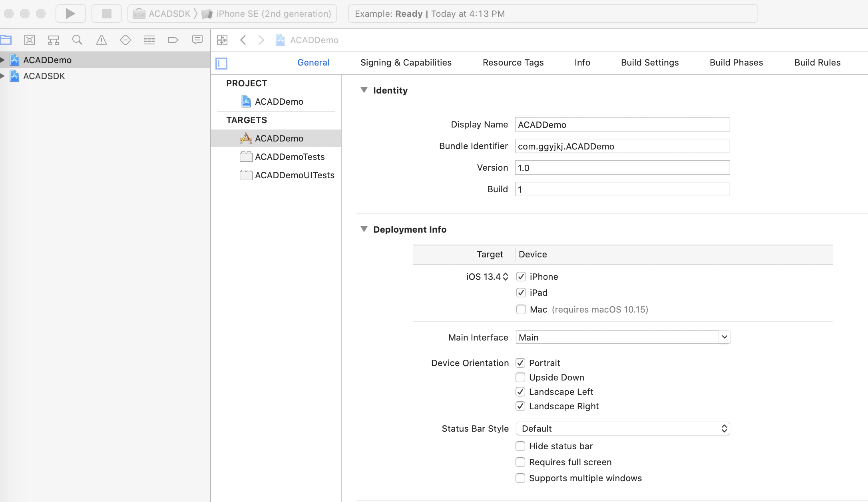Select the ACADDemo app target
This screenshot has width=868, height=502.
pyautogui.click(x=276, y=138)
